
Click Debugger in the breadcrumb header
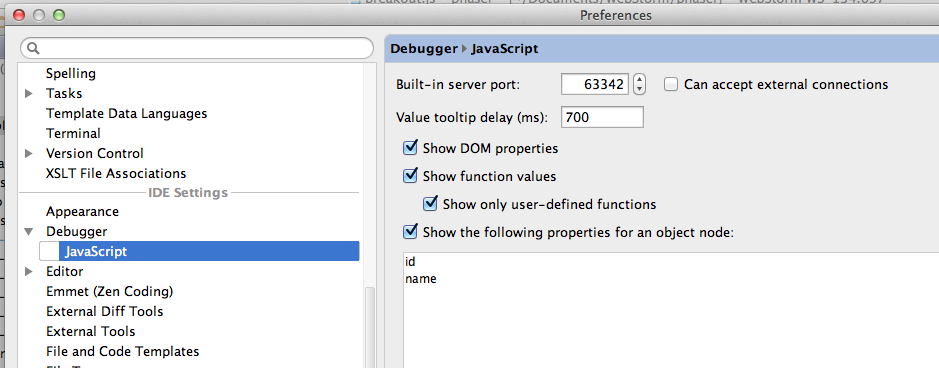pyautogui.click(x=424, y=49)
